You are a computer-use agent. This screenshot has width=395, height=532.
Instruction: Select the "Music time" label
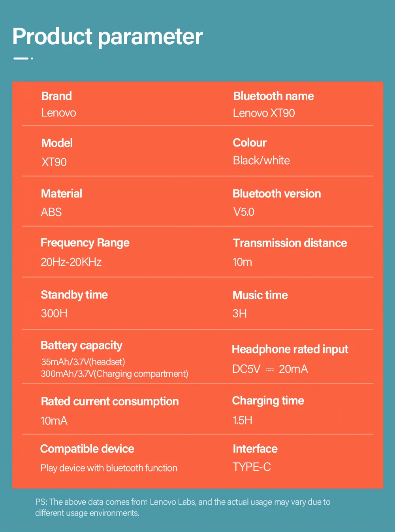(x=260, y=295)
